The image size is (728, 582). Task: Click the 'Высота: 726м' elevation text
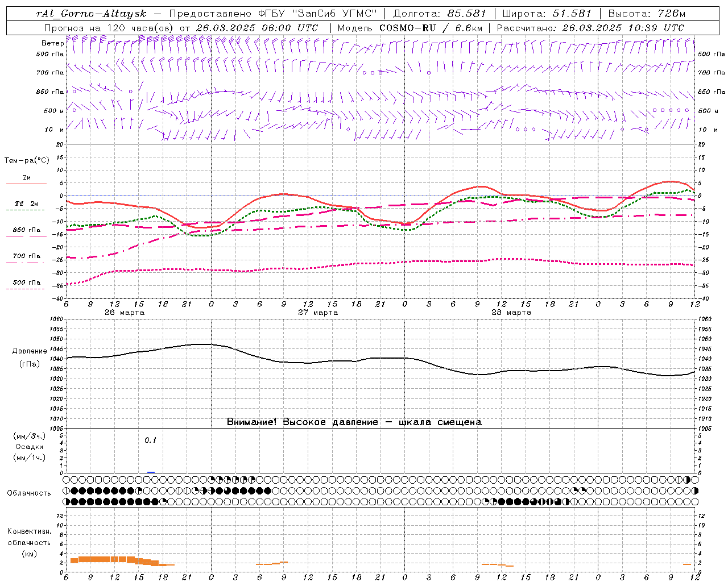[x=648, y=14]
